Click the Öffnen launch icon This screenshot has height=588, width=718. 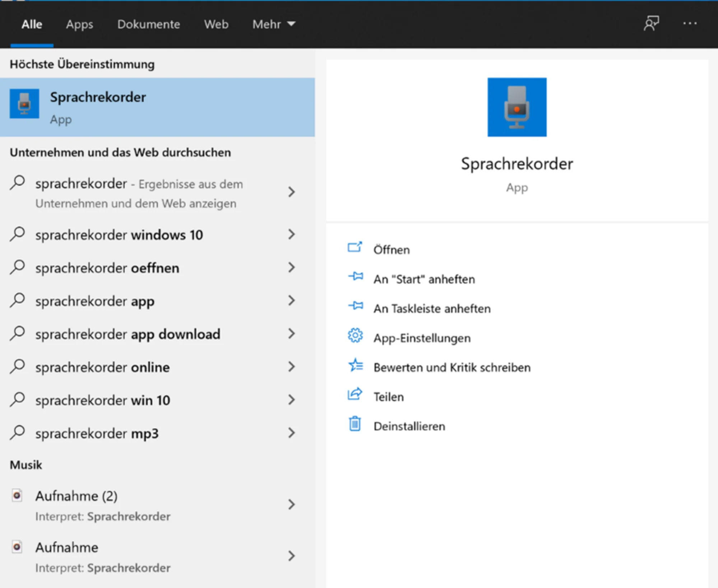[355, 248]
